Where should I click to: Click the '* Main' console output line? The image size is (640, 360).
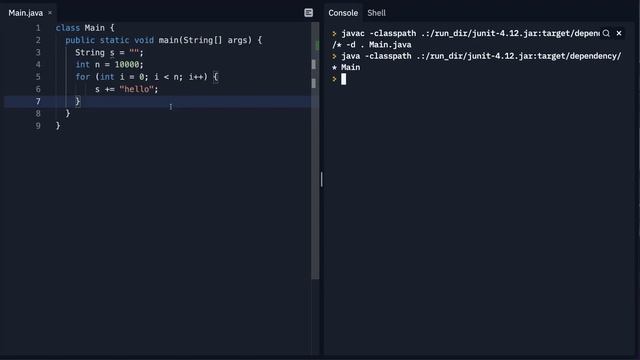[346, 67]
